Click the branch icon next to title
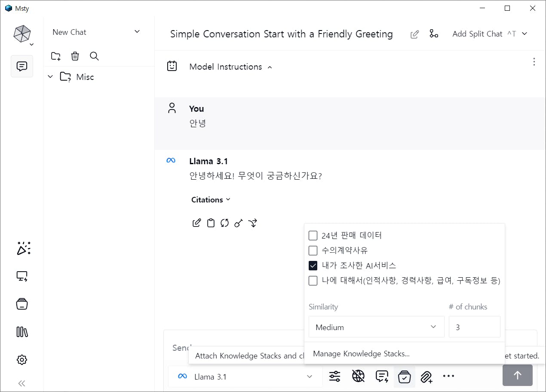The image size is (546, 392). pos(434,34)
